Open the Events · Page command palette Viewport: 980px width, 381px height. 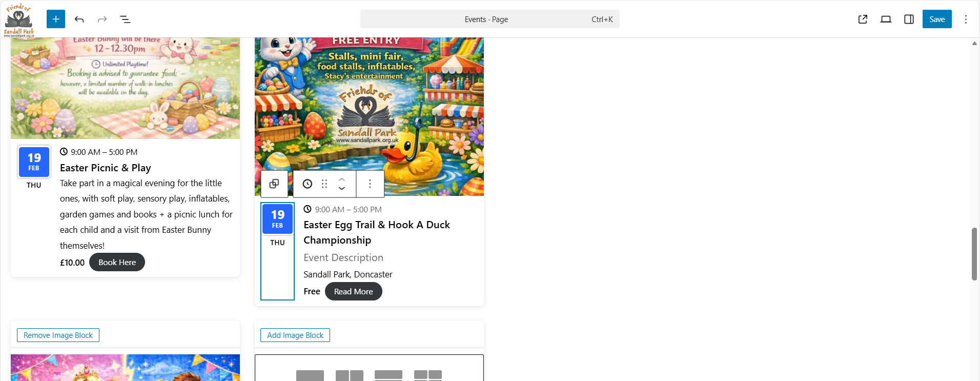click(x=489, y=19)
